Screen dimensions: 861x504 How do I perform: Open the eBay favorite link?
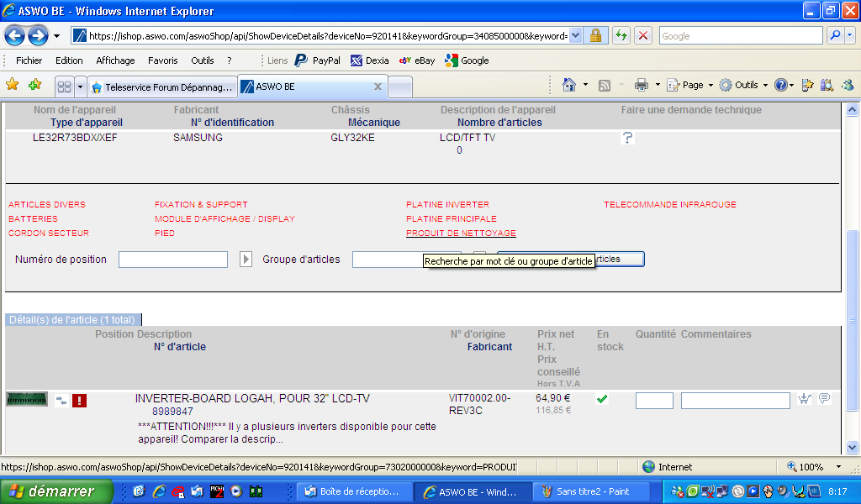417,60
